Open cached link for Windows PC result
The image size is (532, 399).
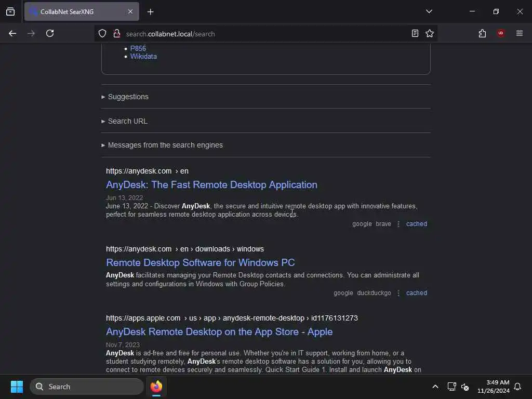(417, 293)
